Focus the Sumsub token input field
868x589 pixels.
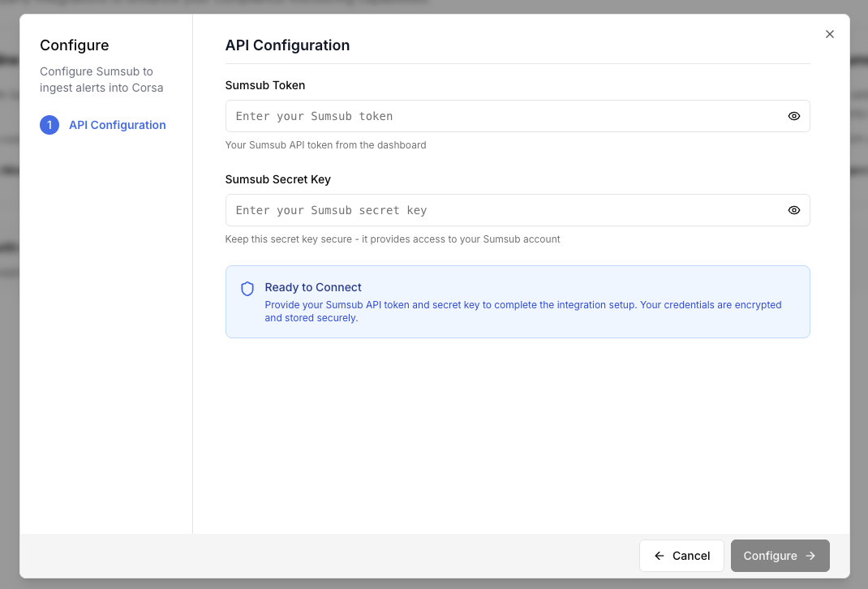(503, 116)
